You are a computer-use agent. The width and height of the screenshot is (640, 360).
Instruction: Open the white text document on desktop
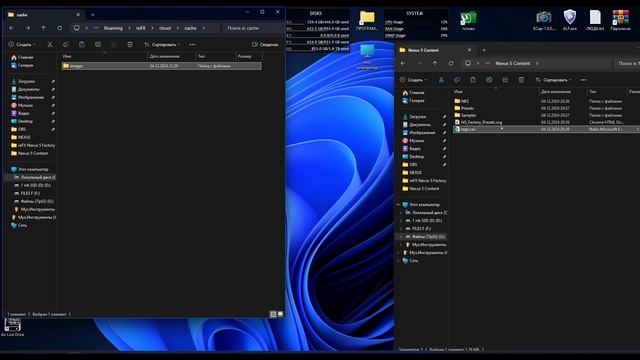pyautogui.click(x=595, y=20)
